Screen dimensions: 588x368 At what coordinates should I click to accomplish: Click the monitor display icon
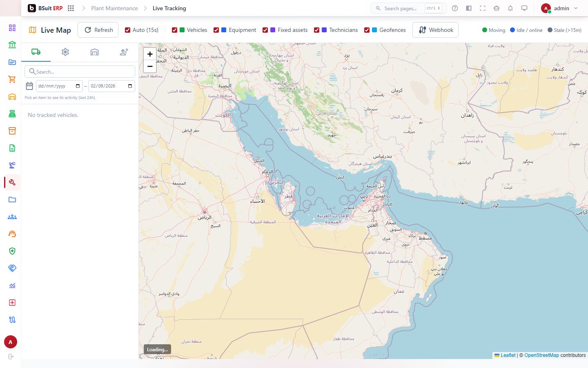click(x=524, y=8)
